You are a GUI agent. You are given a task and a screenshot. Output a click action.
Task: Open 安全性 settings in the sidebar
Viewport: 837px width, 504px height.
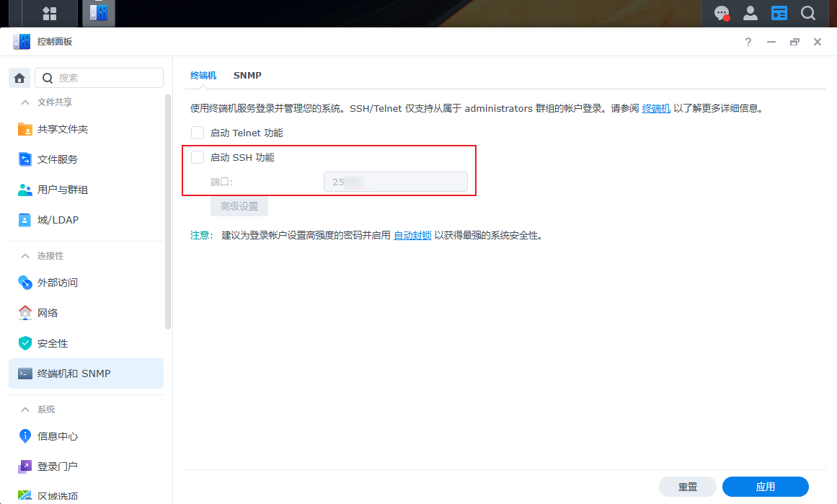click(x=52, y=343)
